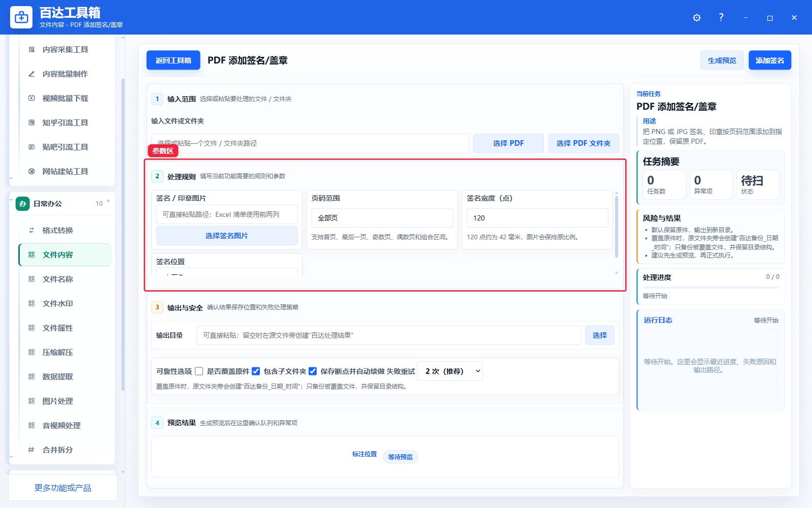
Task: Click the 选择 PDF button
Action: [508, 143]
